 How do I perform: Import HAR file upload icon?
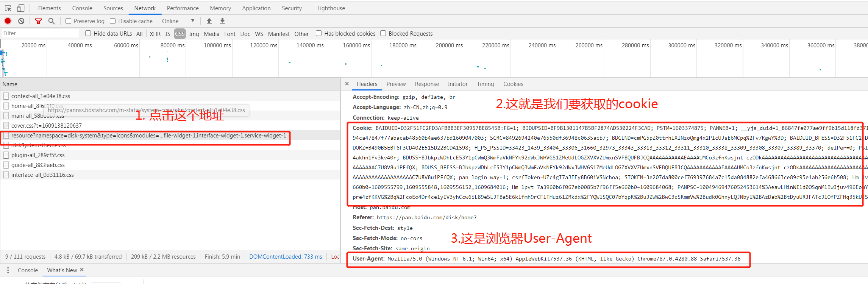tap(209, 21)
